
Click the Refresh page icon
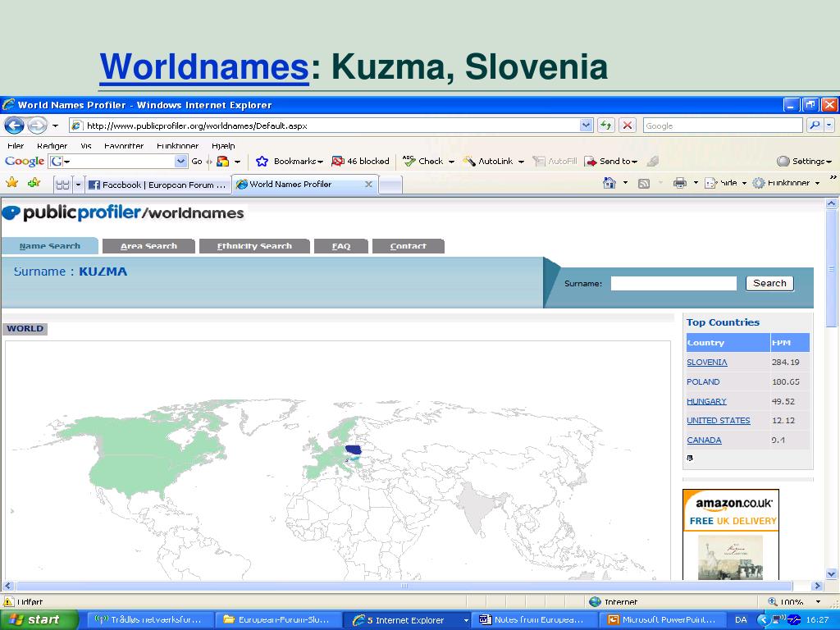click(x=606, y=126)
